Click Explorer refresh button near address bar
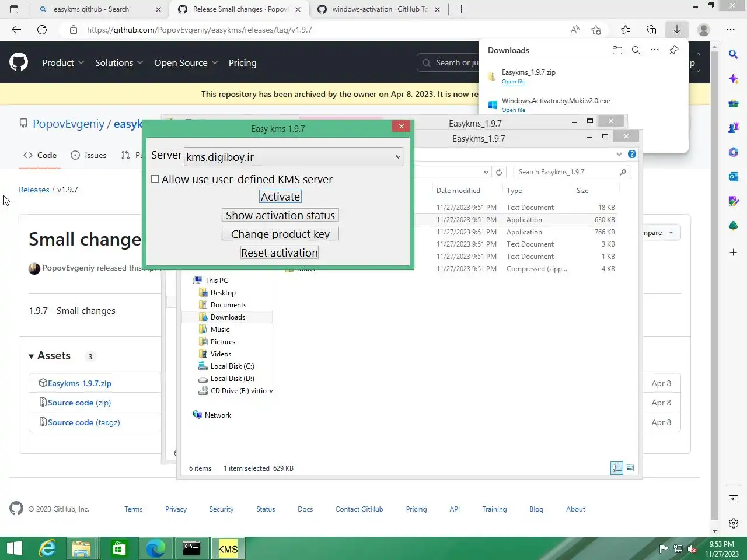The height and width of the screenshot is (560, 747). point(499,172)
